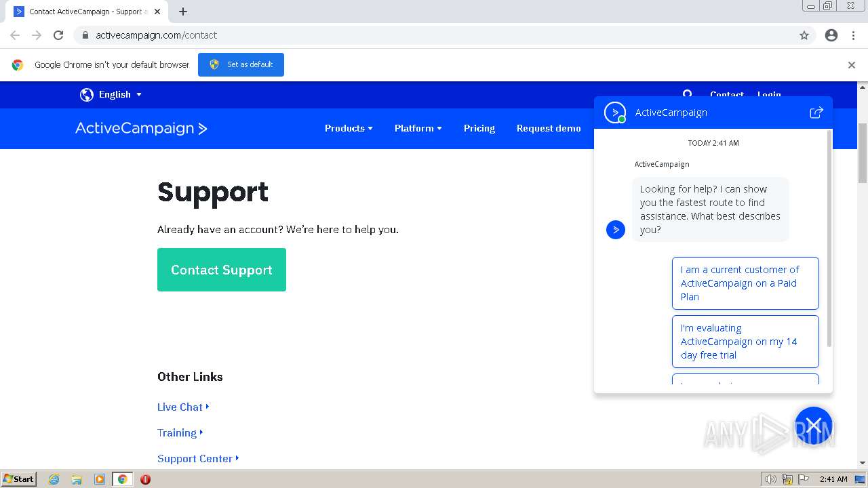Click Set as default button

241,64
